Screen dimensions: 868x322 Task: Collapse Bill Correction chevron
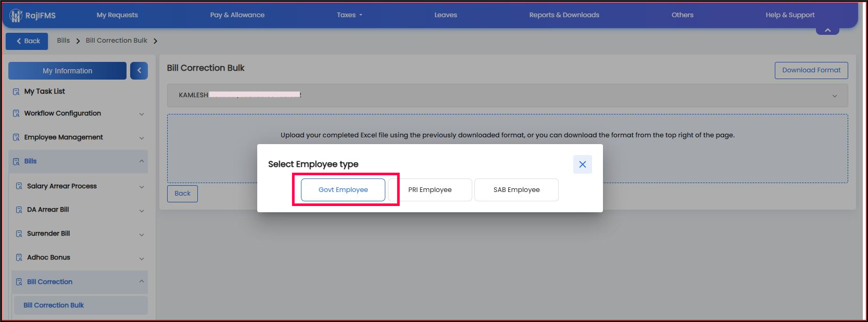coord(142,281)
